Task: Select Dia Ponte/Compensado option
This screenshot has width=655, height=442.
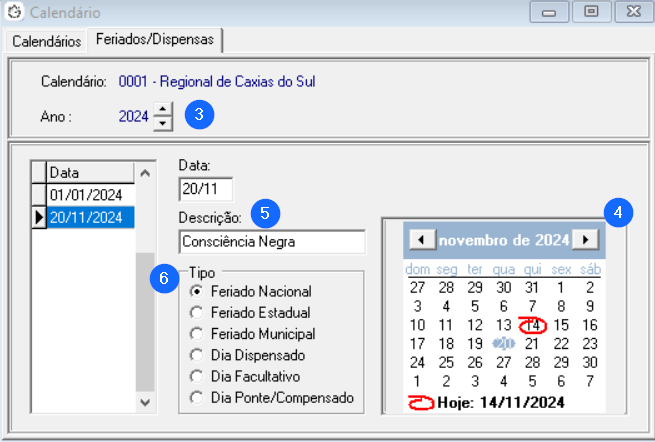Action: [x=196, y=397]
